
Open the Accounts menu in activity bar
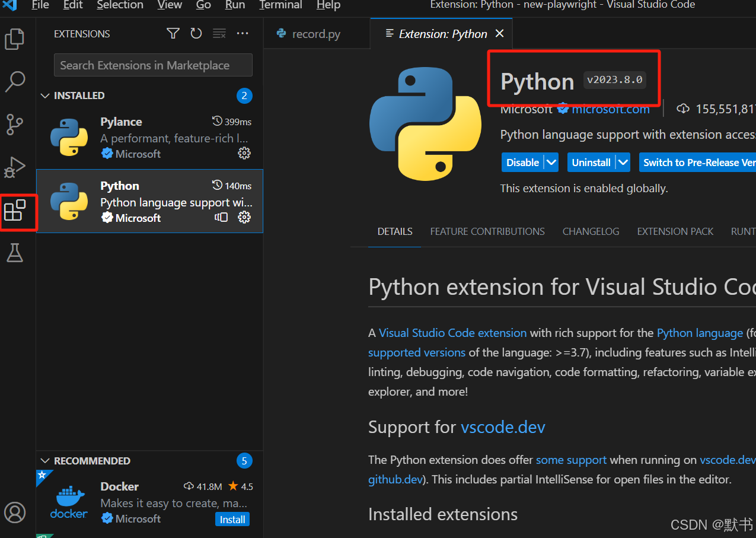[14, 512]
